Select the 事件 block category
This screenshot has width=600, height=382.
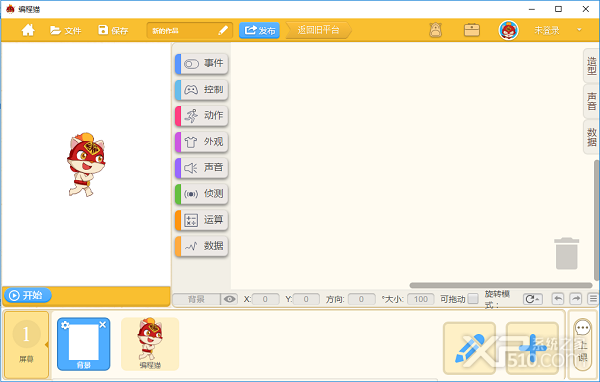click(x=202, y=64)
